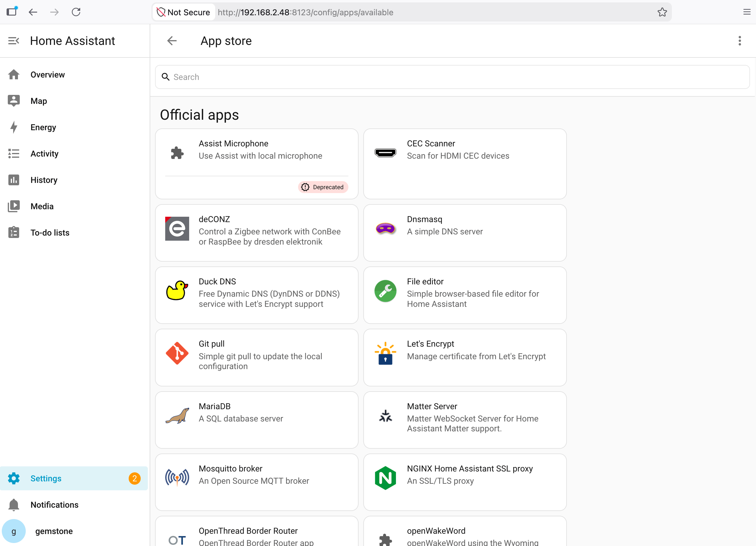Open the deCONZ app title
The height and width of the screenshot is (546, 756).
pyautogui.click(x=214, y=219)
